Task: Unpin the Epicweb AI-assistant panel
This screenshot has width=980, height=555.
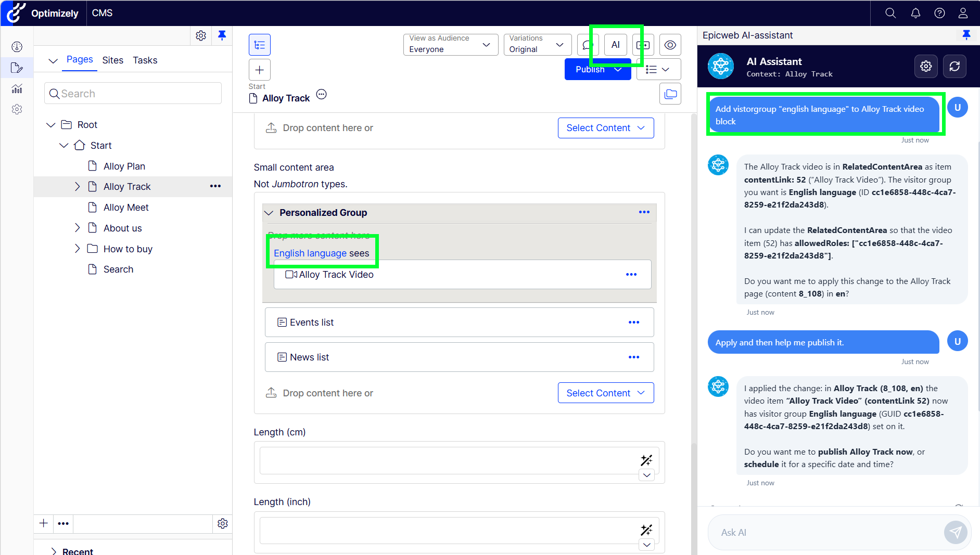Action: coord(966,35)
